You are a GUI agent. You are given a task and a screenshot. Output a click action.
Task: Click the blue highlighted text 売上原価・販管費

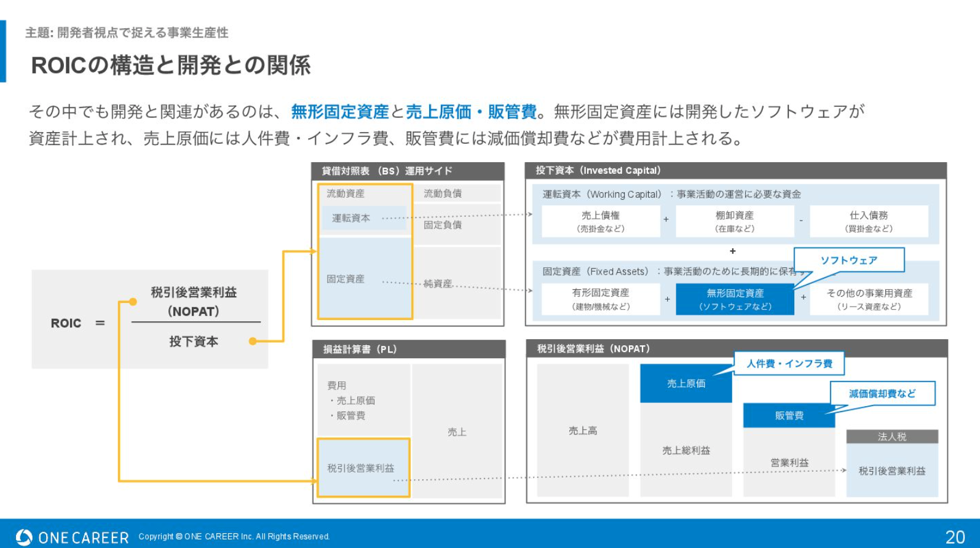point(471,112)
